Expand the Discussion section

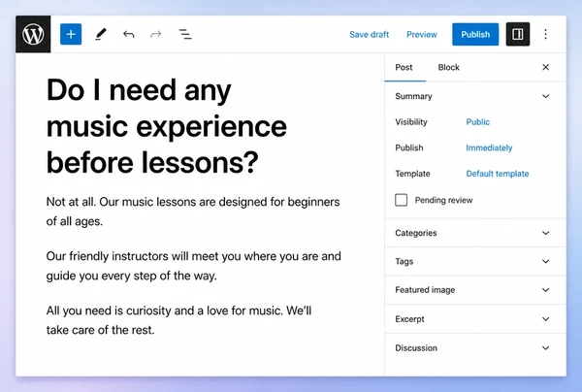coord(475,347)
